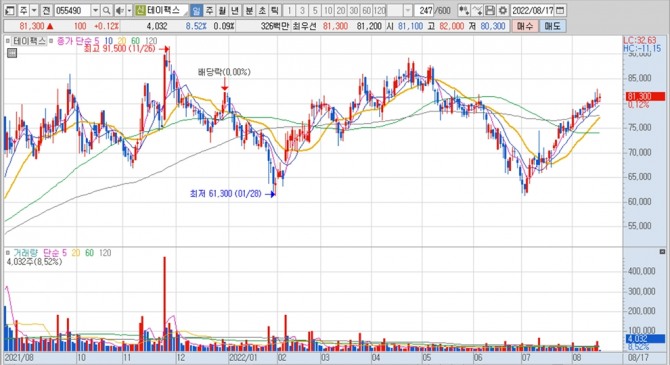The image size is (670, 365).
Task: Switch to minute (분) chart period
Action: pos(249,10)
